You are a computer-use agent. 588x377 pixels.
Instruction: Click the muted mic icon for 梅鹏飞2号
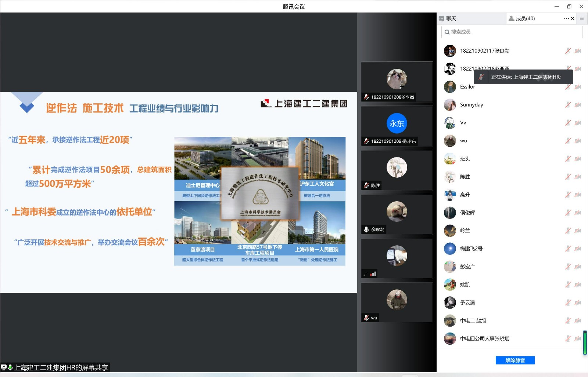tap(568, 249)
